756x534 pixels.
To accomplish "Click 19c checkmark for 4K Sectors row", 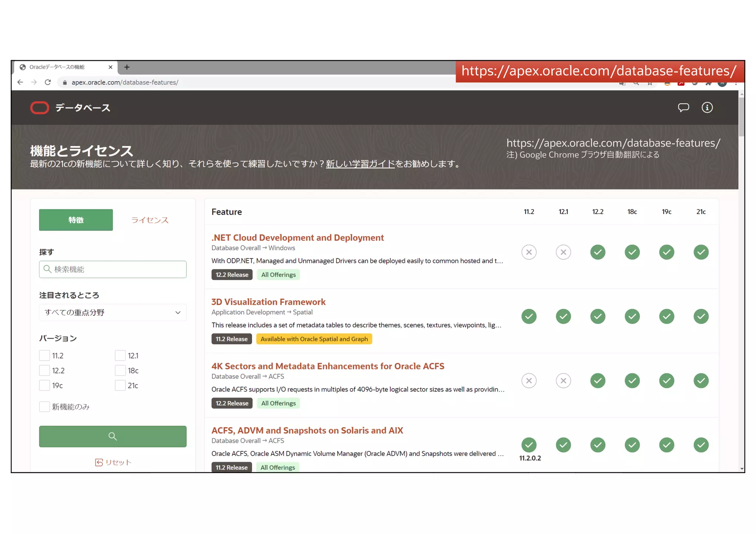I will (x=667, y=380).
